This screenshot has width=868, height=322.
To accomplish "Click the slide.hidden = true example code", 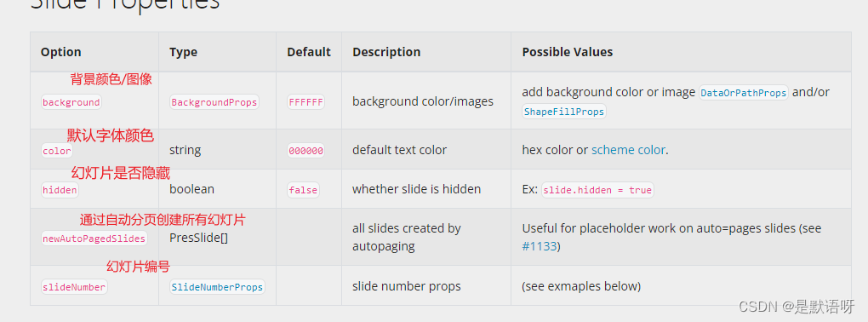I will point(597,190).
